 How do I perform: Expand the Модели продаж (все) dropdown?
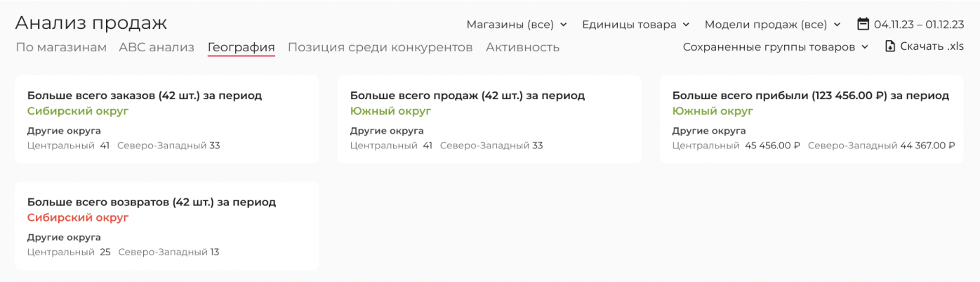click(773, 25)
